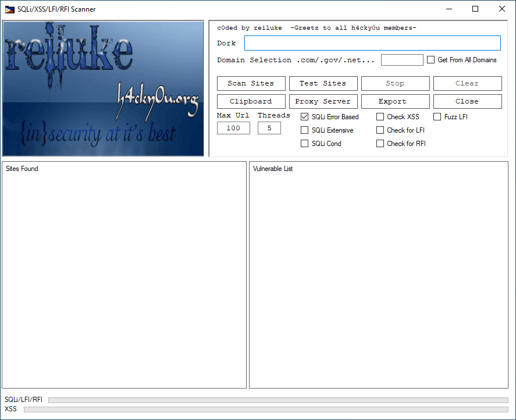Toggle the Fuzz LFI checkbox
The image size is (516, 420).
click(437, 116)
